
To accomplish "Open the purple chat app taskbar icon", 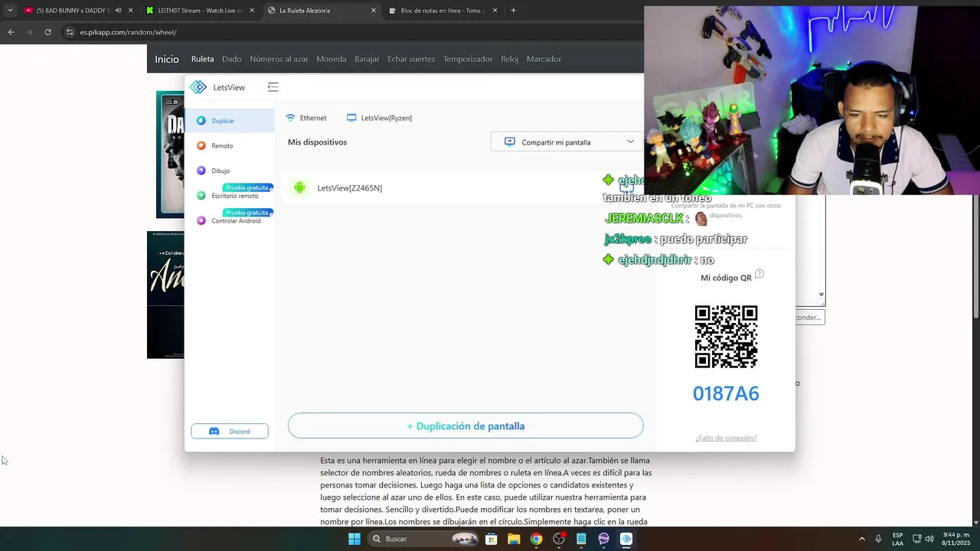I will pyautogui.click(x=603, y=539).
